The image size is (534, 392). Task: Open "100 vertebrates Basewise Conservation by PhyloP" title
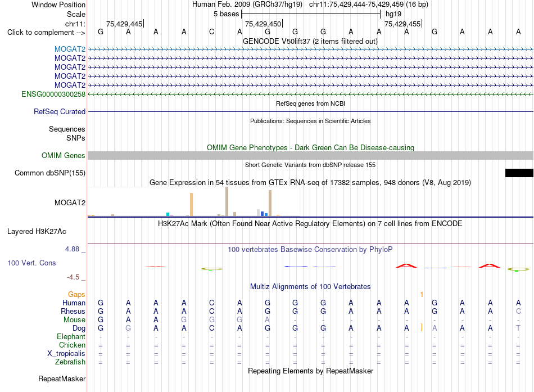click(310, 250)
